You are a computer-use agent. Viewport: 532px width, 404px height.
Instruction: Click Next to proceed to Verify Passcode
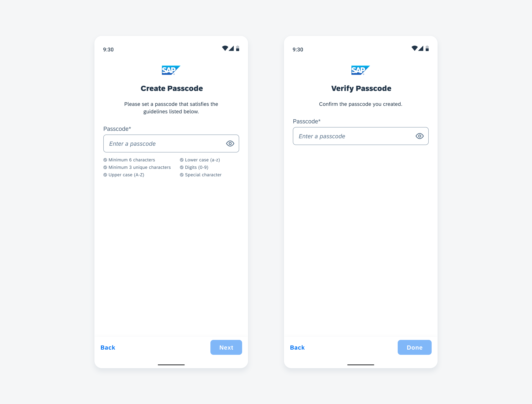[226, 347]
